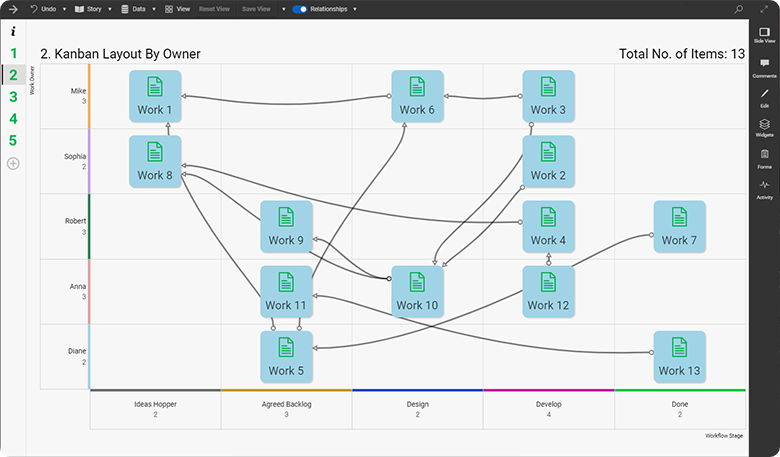Toggle the Relationships switch
780x457 pixels.
299,8
